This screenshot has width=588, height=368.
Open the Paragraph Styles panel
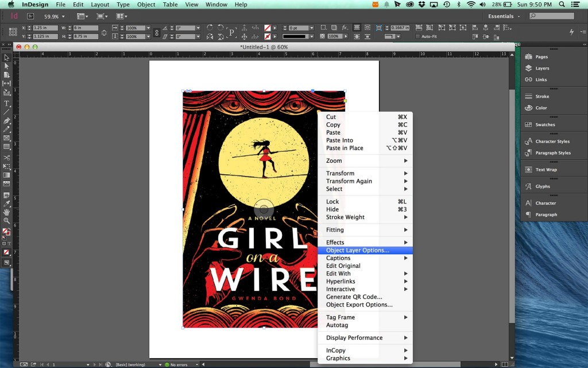pos(554,153)
